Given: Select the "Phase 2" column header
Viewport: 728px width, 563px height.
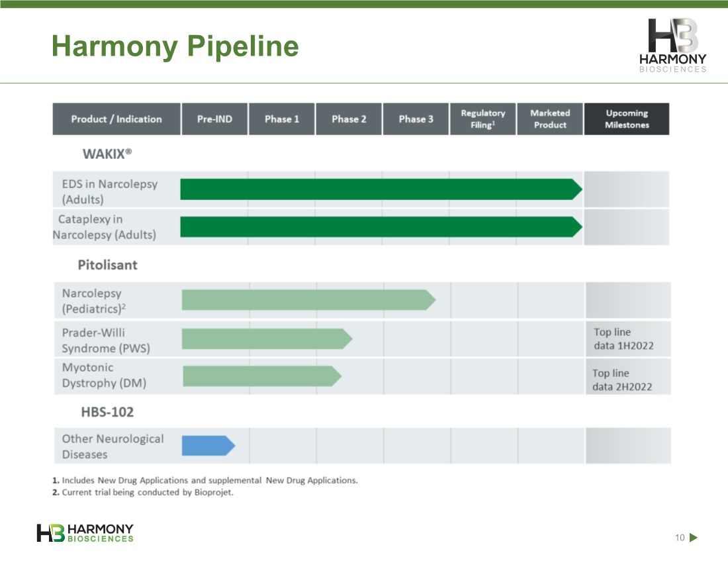Looking at the screenshot, I should click(x=349, y=119).
